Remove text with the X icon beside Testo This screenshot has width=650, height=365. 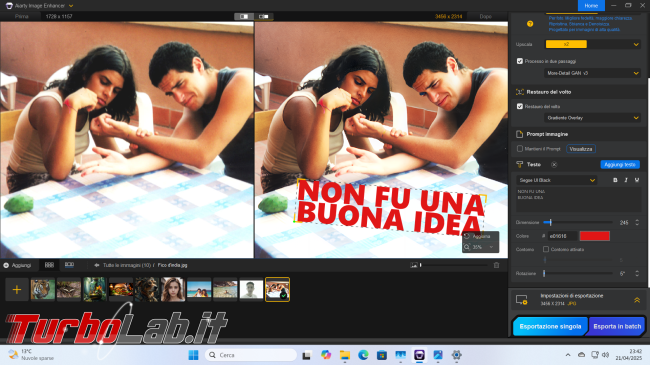tap(554, 165)
